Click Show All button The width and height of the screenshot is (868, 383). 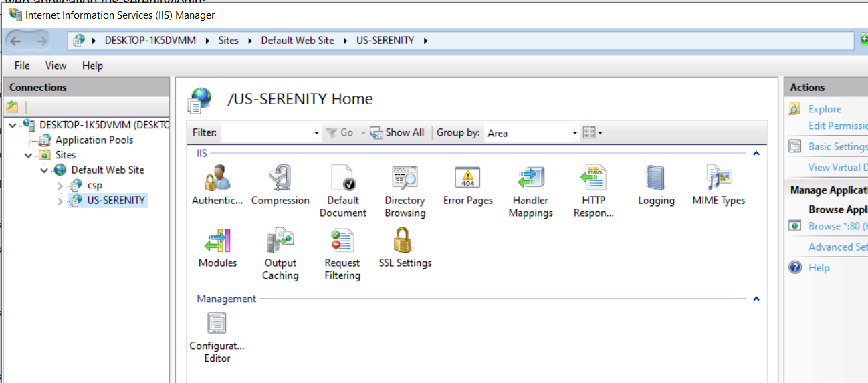pyautogui.click(x=397, y=132)
